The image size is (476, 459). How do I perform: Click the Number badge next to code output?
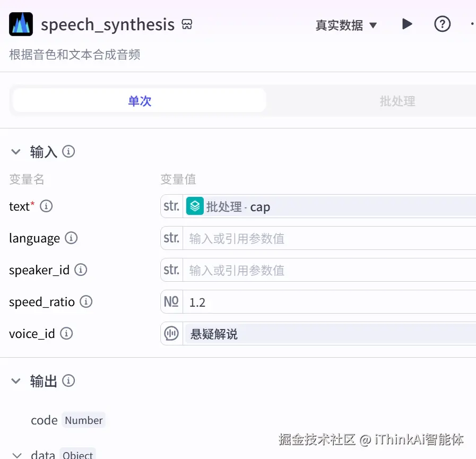[x=83, y=420]
